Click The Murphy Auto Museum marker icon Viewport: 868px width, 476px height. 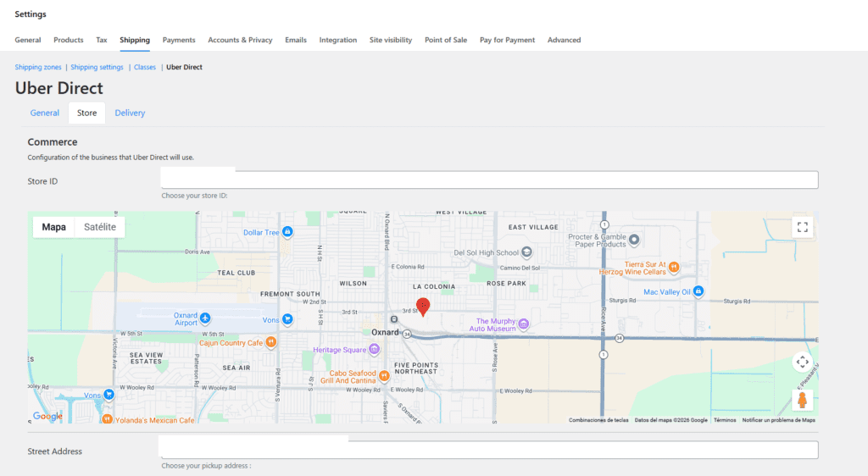click(x=523, y=324)
